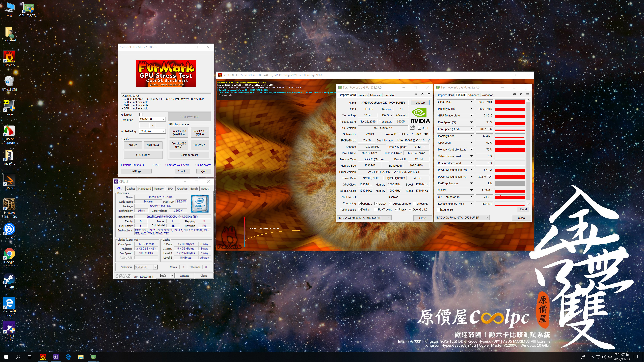Screen dimensions: 644x362
Task: Click the camera icon in GPU-Z Sensors window
Action: 515,94
